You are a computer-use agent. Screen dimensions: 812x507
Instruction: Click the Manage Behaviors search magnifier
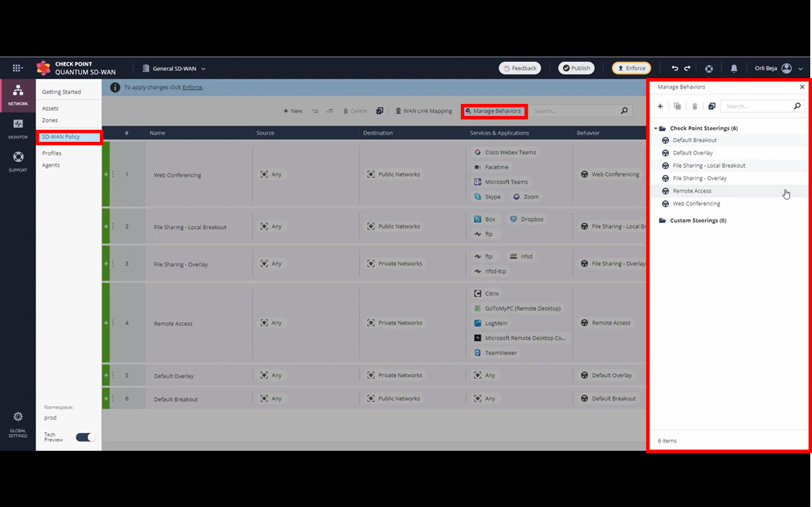click(797, 106)
